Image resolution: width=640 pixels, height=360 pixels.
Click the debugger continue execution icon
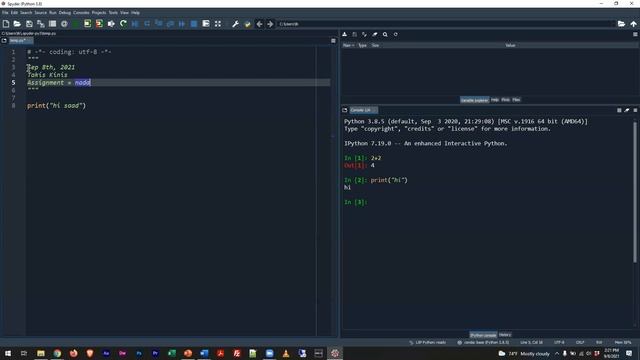[x=182, y=24]
